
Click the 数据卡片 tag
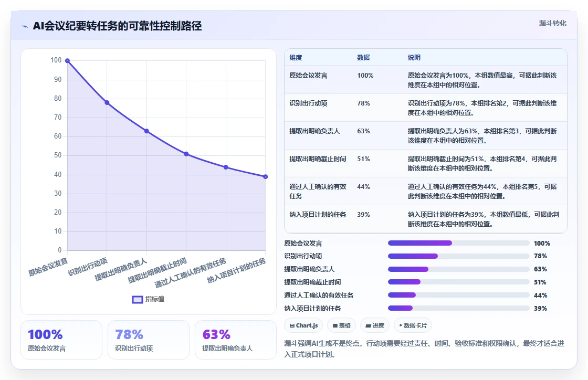point(413,325)
